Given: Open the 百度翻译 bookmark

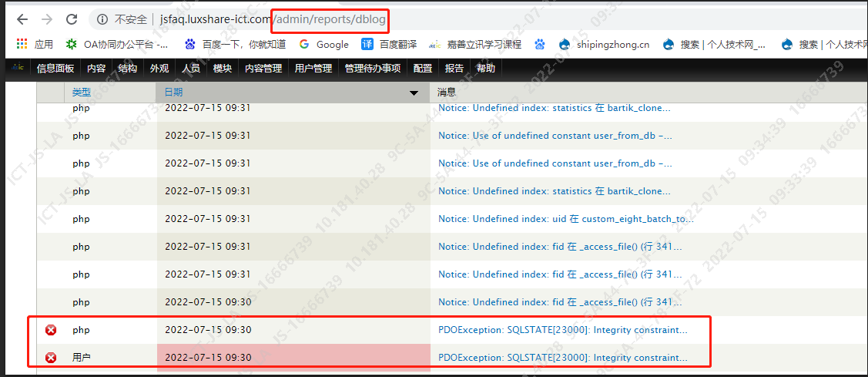Looking at the screenshot, I should click(389, 45).
